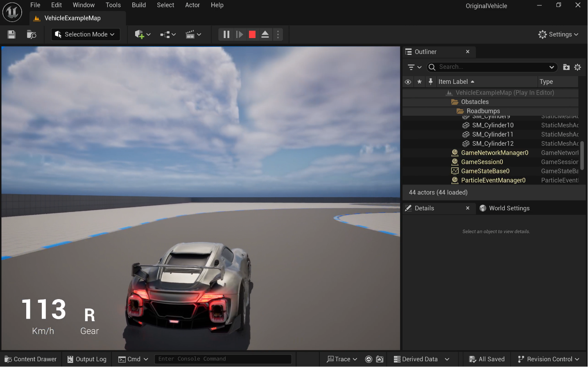Image resolution: width=588 pixels, height=367 pixels.
Task: Select ParticleEventManager0 in the Outliner
Action: point(491,180)
